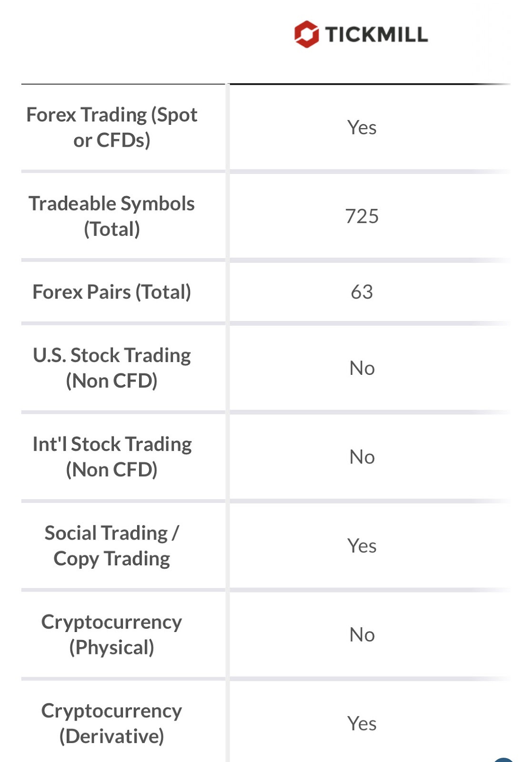Select the Forex Trading (Spot or CFDs) label
532x762 pixels.
(x=112, y=128)
